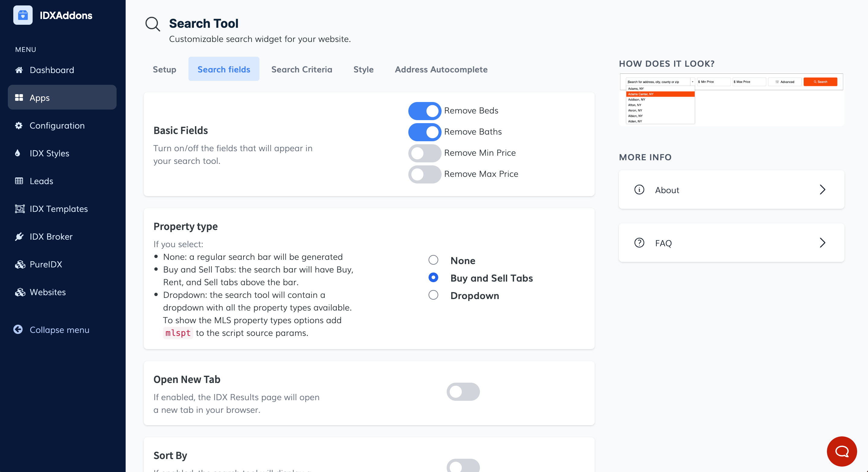Image resolution: width=868 pixels, height=472 pixels.
Task: Click the Leads table icon
Action: pos(19,181)
